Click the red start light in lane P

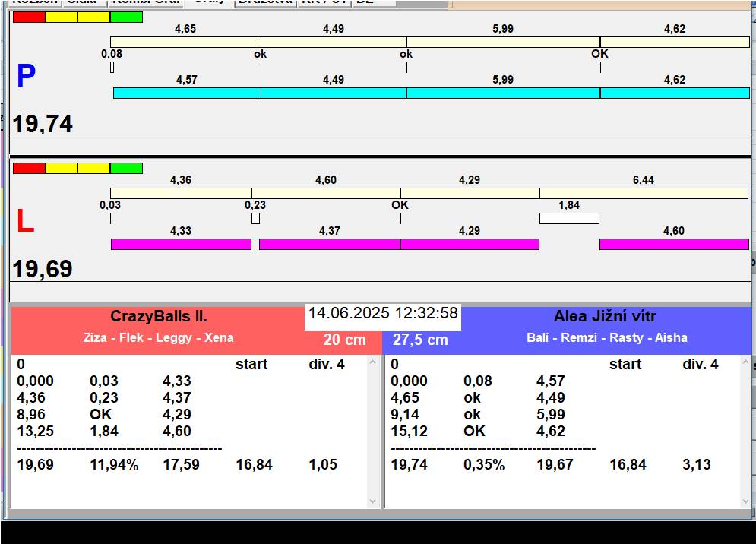pos(30,17)
